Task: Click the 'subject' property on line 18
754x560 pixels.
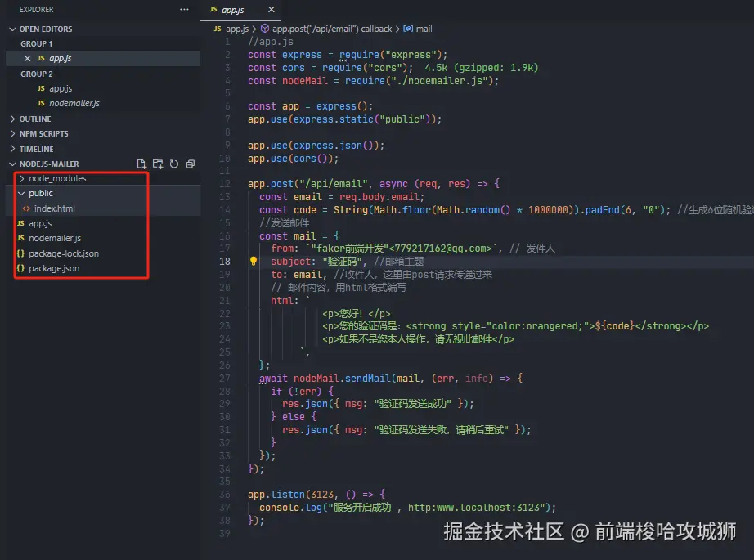Action: pyautogui.click(x=290, y=262)
